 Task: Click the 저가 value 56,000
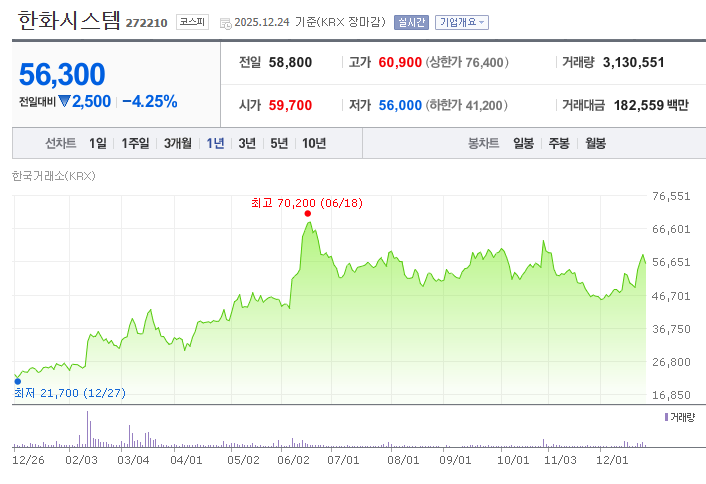coord(400,105)
